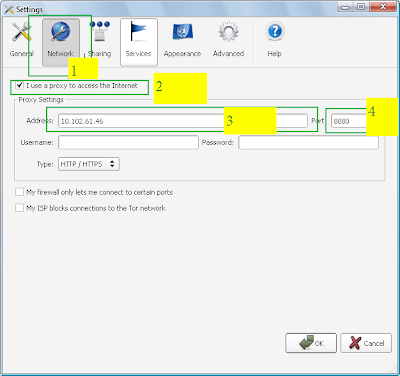400x376 pixels.
Task: Click into the Password field
Action: (x=308, y=142)
